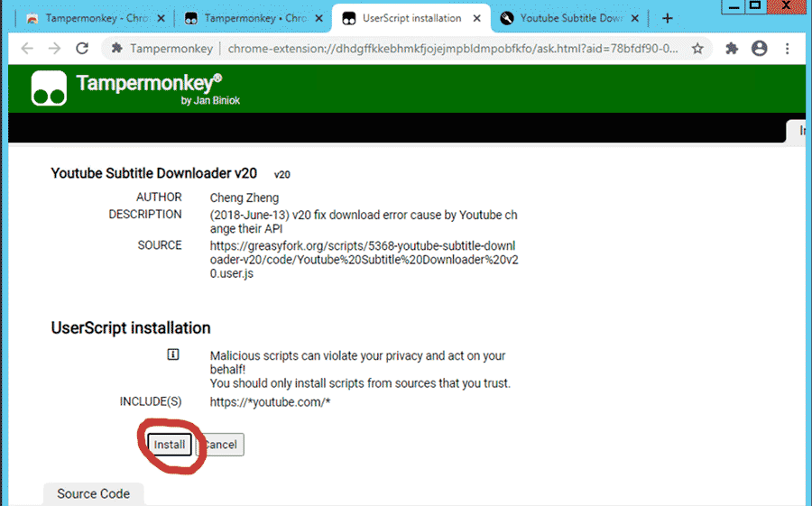Click the small v20 version label
812x506 pixels.
coord(281,175)
